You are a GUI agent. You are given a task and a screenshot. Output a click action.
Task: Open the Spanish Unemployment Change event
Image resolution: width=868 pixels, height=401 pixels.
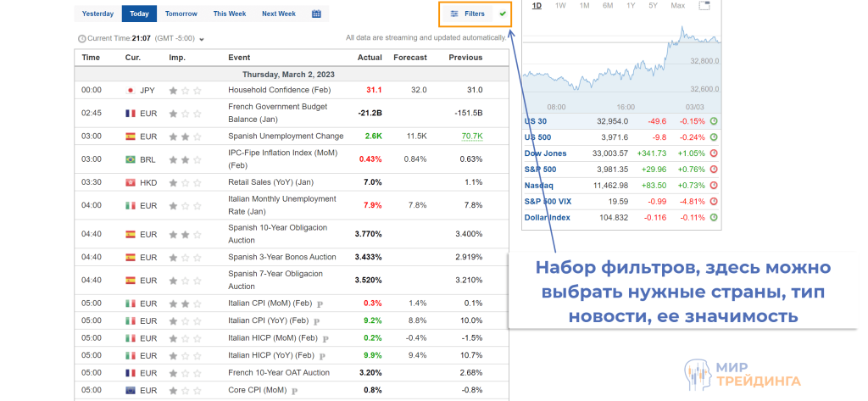pos(286,136)
